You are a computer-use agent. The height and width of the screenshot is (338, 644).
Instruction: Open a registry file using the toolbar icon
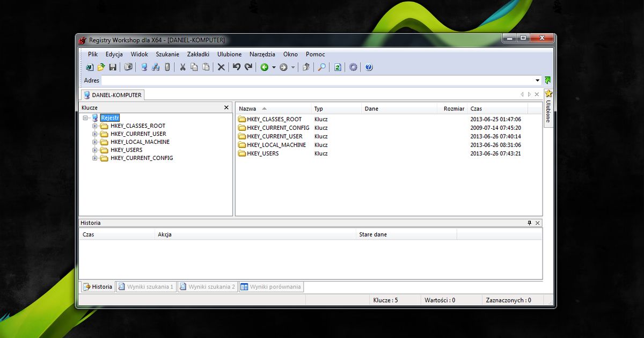101,67
